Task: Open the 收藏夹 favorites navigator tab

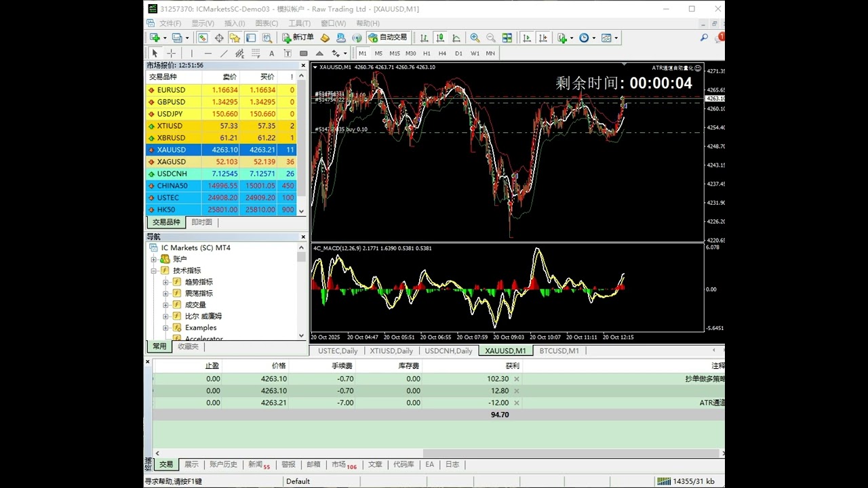Action: (x=188, y=346)
